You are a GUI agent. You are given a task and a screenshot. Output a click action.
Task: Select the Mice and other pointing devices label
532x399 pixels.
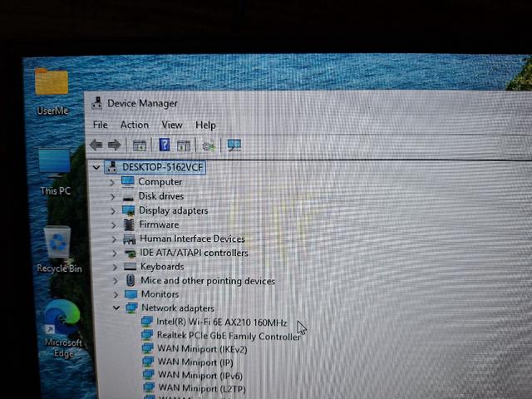(x=208, y=281)
